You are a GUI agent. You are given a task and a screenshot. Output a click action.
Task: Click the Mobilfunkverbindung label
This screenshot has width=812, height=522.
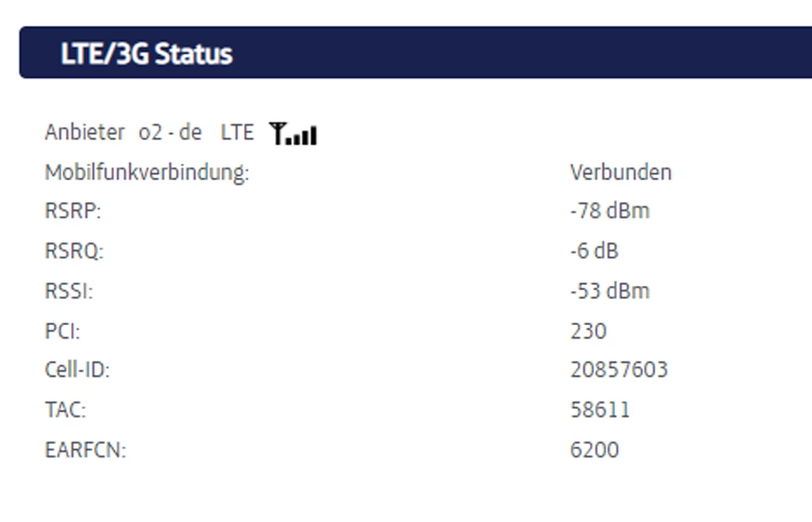pos(147,173)
